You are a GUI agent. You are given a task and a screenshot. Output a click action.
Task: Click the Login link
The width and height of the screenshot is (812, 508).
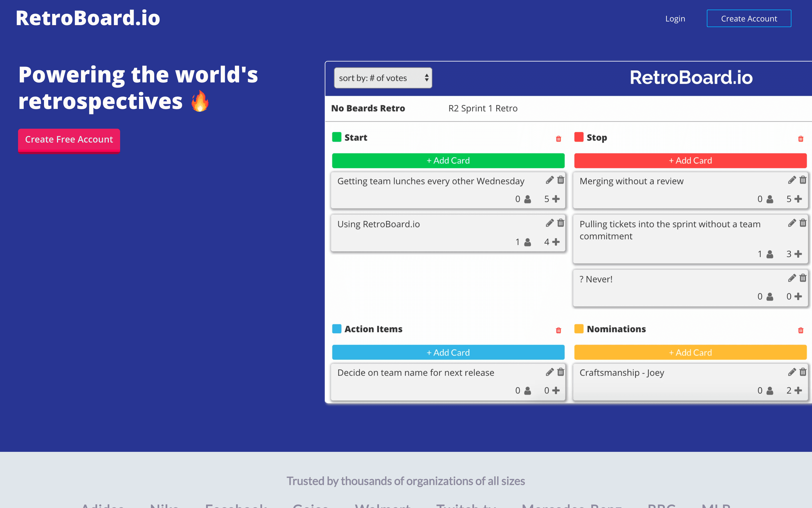click(x=675, y=19)
